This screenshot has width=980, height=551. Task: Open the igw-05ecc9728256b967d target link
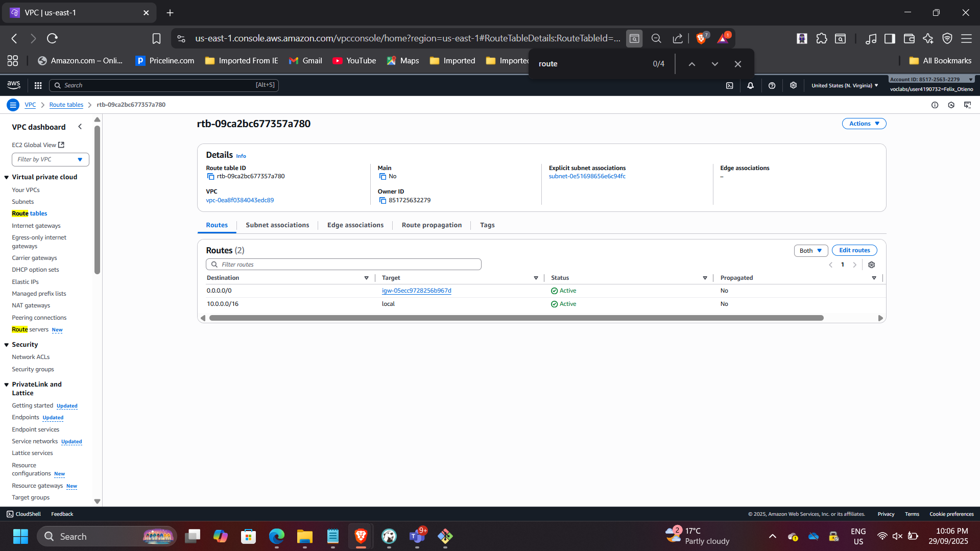pyautogui.click(x=416, y=291)
